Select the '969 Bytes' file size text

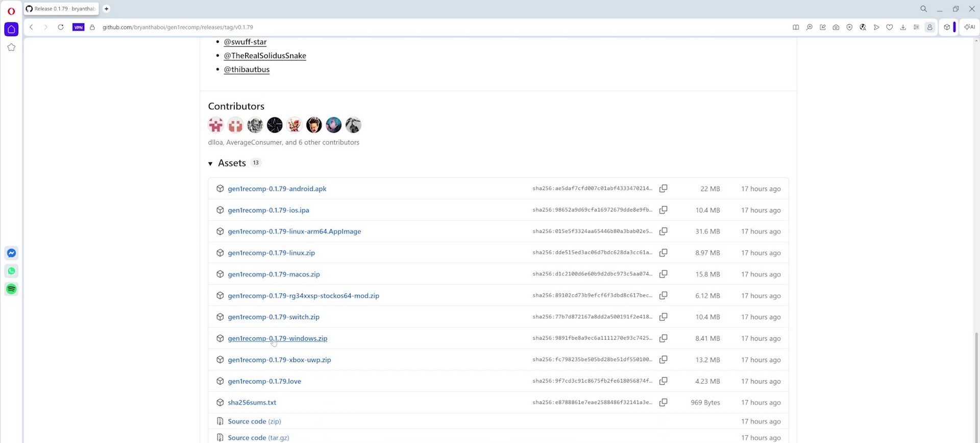(x=705, y=403)
